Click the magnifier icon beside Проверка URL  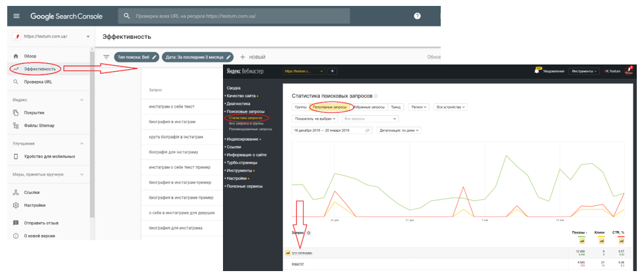click(16, 82)
